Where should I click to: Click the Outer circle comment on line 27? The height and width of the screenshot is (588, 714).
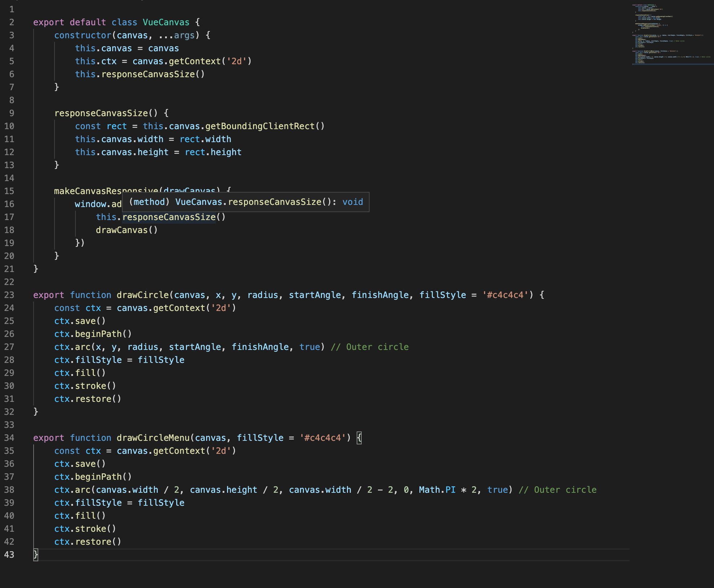(x=370, y=347)
